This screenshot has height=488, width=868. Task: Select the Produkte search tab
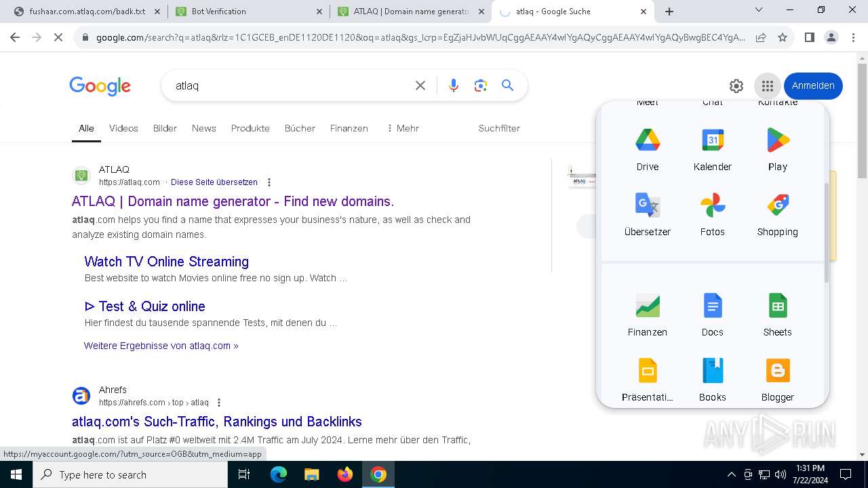[250, 128]
